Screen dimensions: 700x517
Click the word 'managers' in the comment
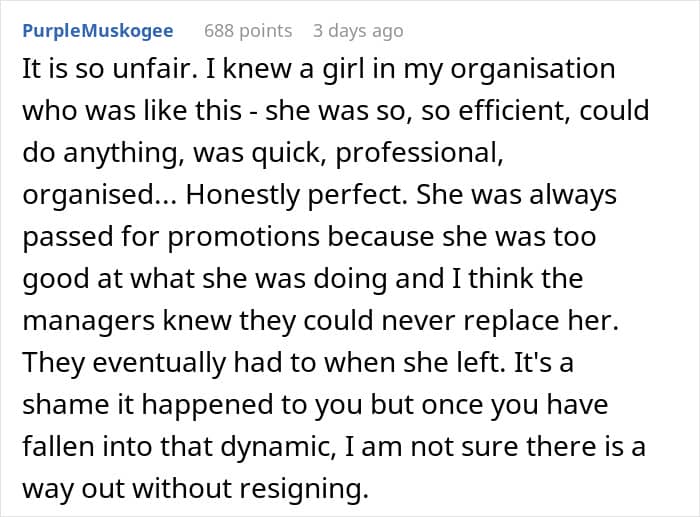[x=88, y=322]
